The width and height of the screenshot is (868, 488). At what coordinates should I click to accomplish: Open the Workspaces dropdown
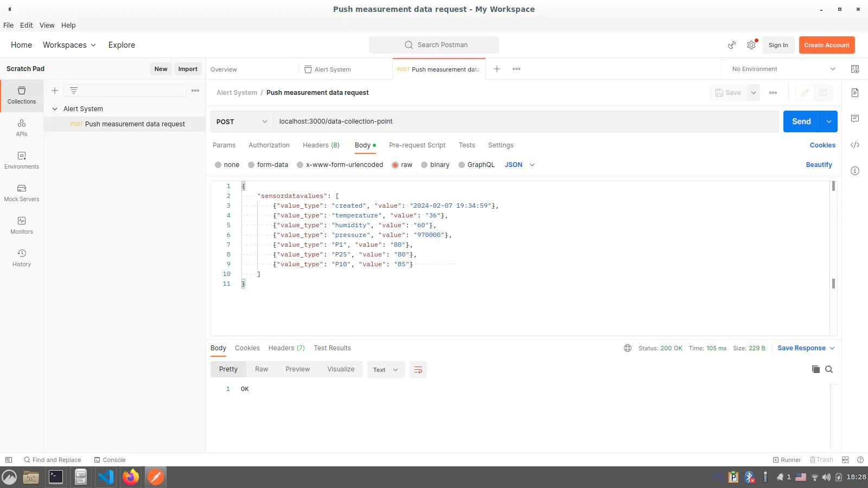69,45
